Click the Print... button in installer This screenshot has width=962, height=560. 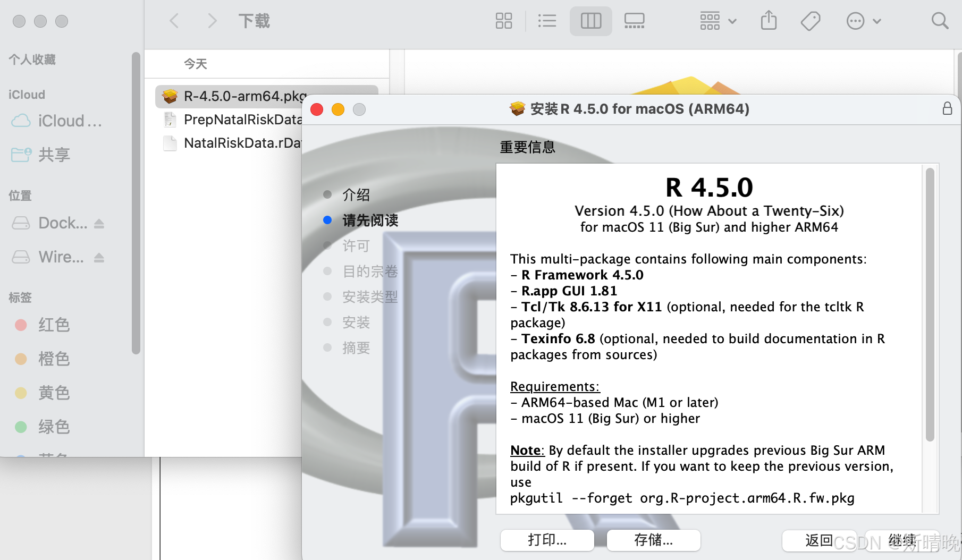click(547, 540)
